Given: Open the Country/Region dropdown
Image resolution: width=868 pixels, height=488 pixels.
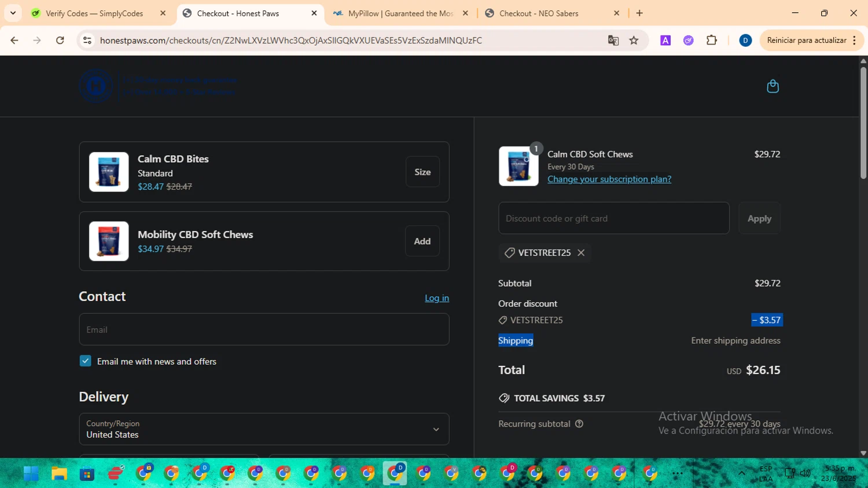Looking at the screenshot, I should (x=264, y=429).
